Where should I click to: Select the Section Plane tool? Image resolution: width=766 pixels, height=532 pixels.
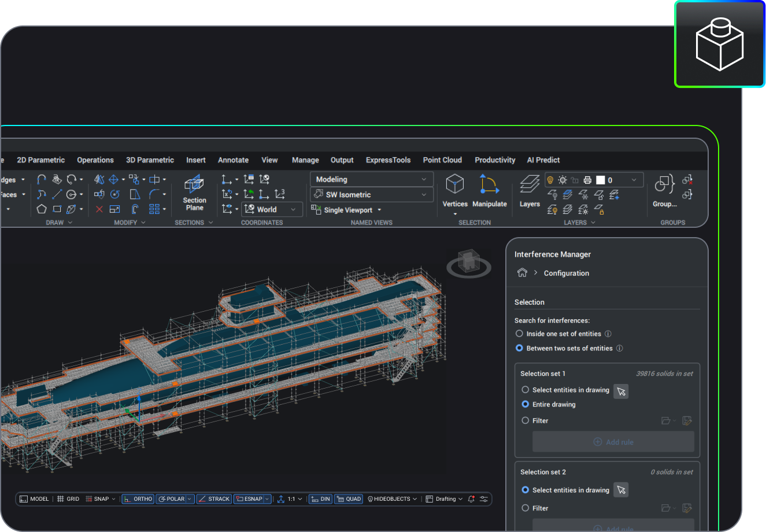(x=194, y=194)
